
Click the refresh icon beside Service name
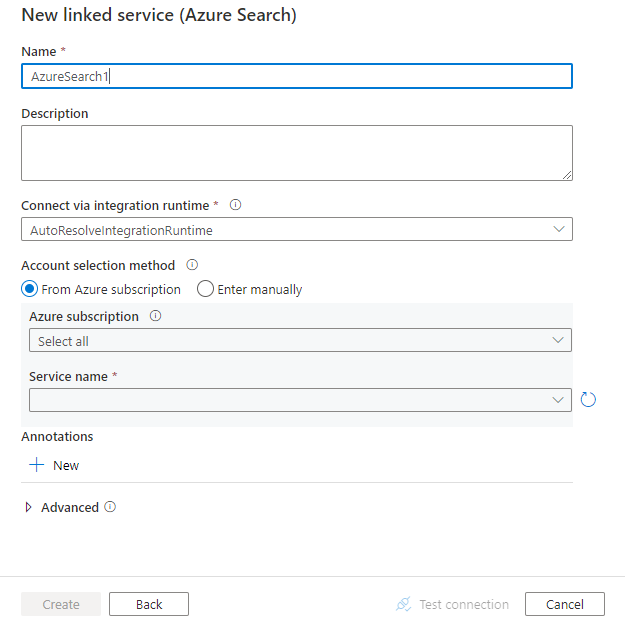(588, 400)
